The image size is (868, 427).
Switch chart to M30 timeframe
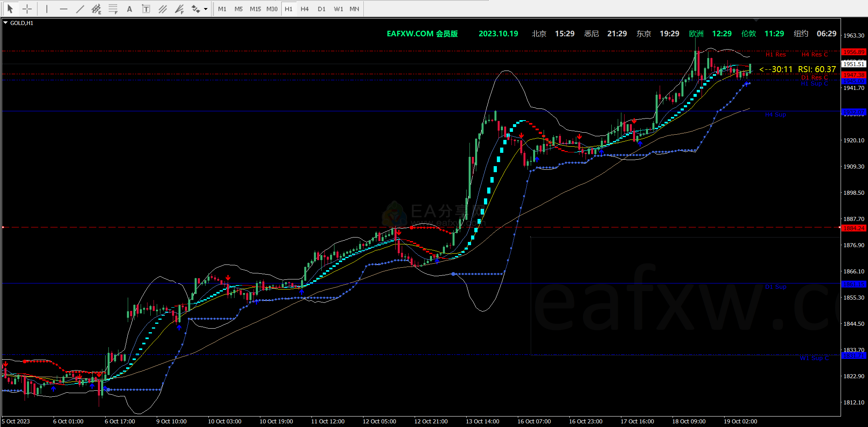point(272,9)
